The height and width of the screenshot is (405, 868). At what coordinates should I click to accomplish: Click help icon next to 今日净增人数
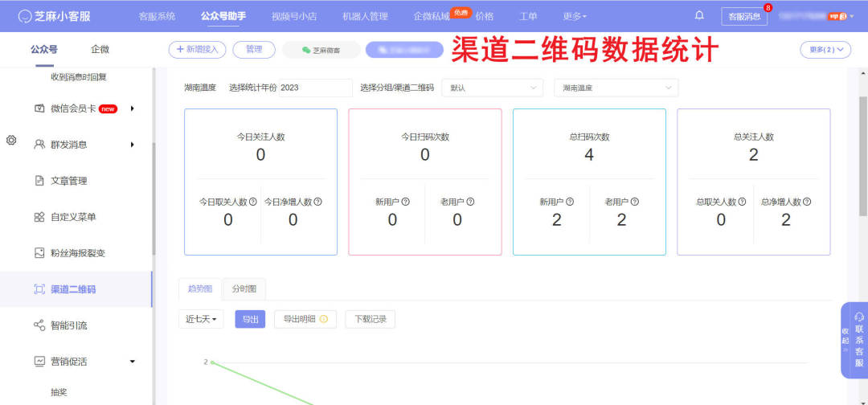click(317, 202)
